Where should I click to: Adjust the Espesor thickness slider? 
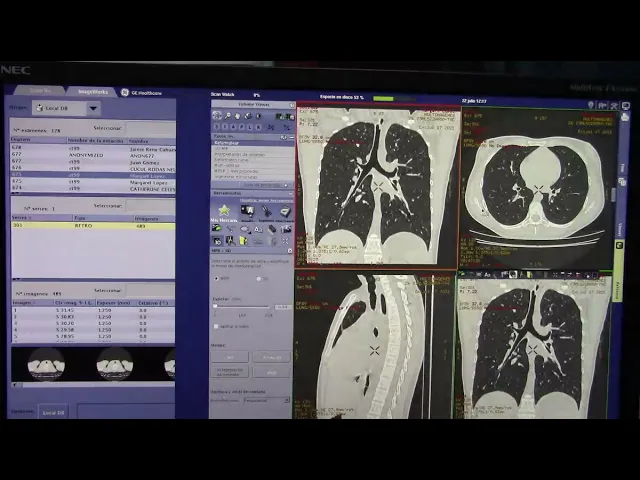tap(242, 306)
